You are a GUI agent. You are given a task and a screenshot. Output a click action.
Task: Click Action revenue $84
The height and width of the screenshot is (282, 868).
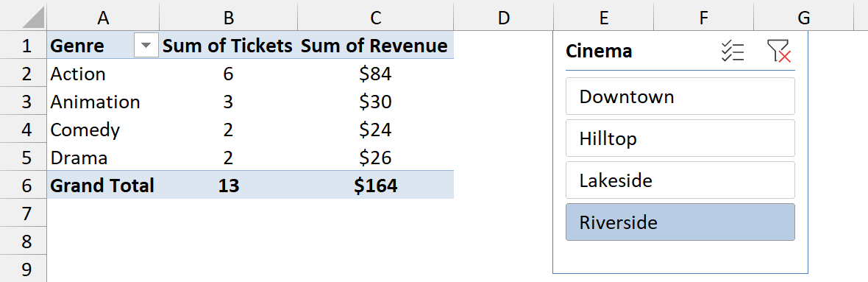pyautogui.click(x=376, y=74)
